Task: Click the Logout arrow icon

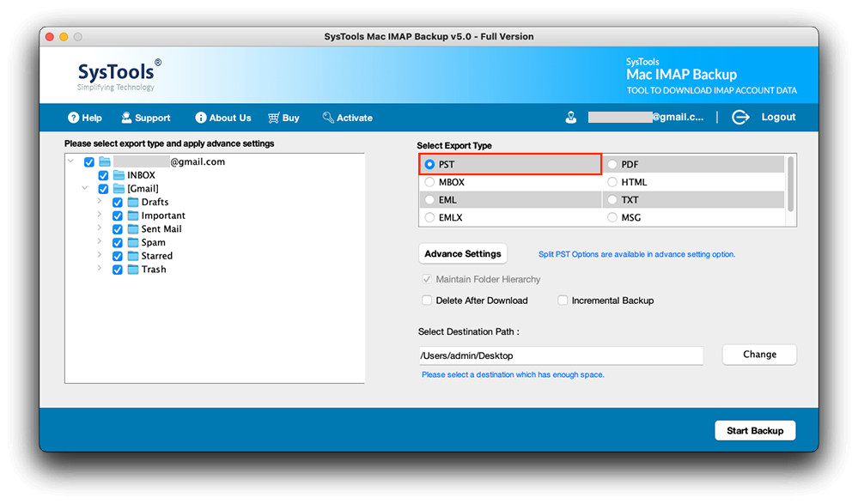Action: 740,117
